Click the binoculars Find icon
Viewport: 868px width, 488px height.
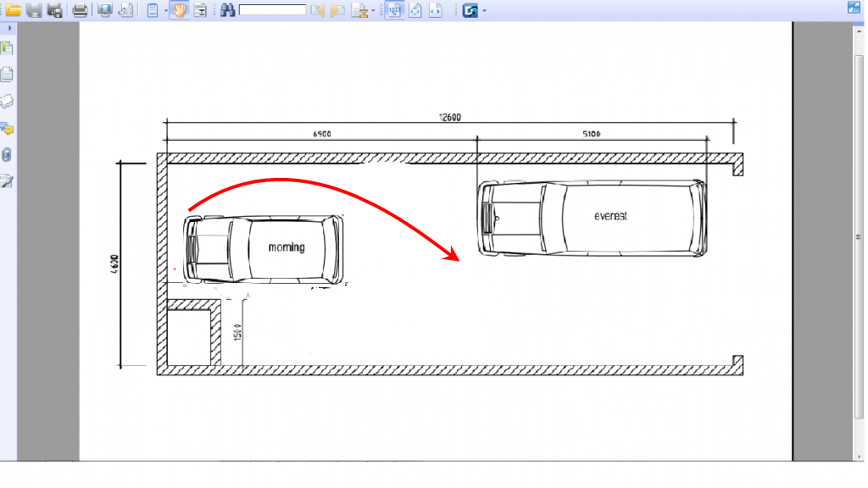tap(227, 10)
